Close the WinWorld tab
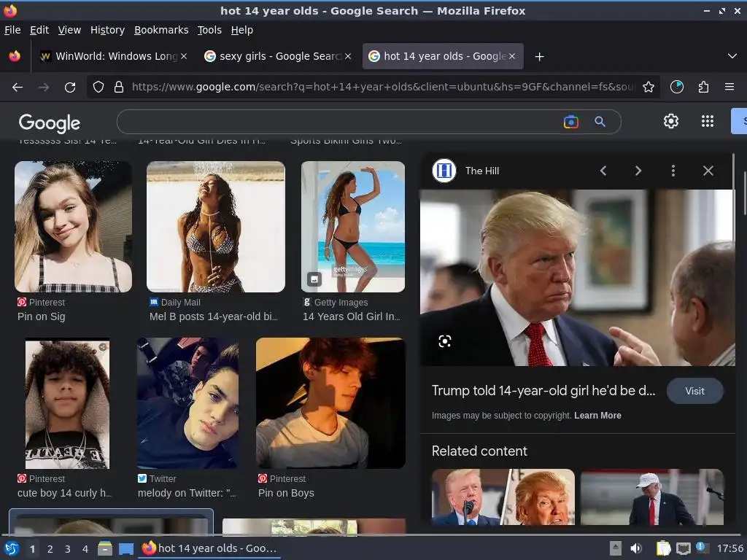This screenshot has width=747, height=560. point(184,56)
